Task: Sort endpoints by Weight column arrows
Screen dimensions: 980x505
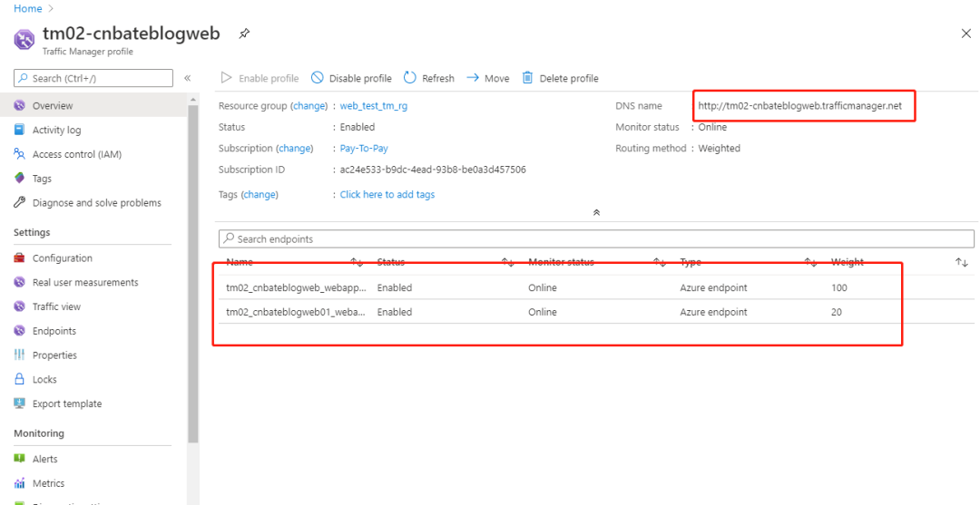Action: 962,263
